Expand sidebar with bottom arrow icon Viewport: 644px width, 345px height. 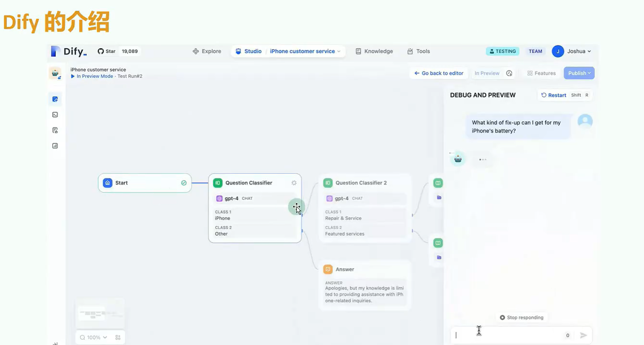55,343
